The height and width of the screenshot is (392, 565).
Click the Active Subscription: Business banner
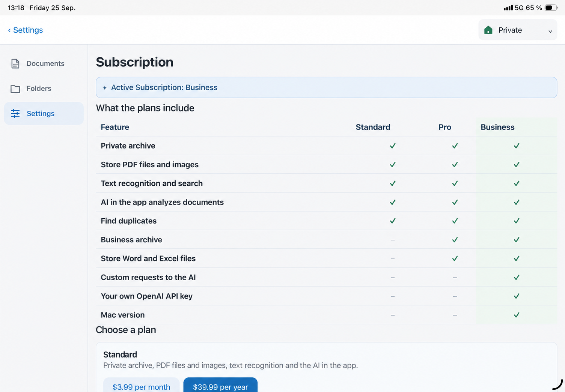[326, 87]
